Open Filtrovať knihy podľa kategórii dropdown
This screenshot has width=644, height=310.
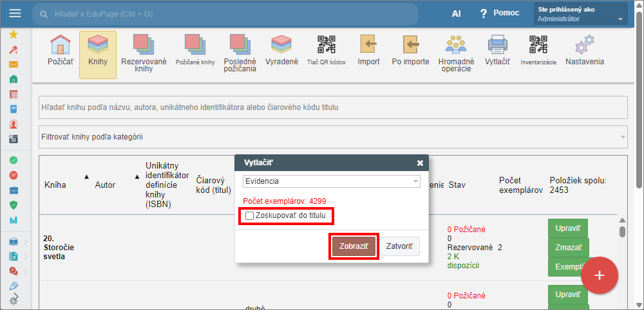pos(333,137)
